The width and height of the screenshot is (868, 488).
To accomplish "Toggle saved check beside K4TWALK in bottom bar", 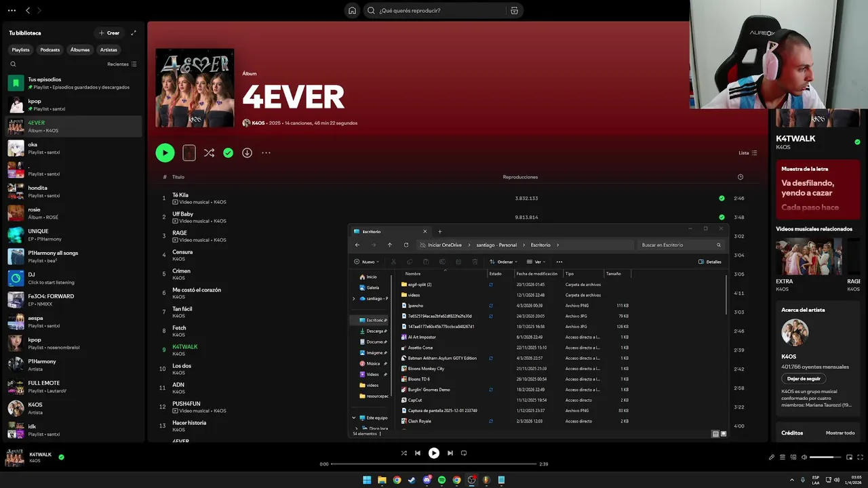I will (61, 457).
